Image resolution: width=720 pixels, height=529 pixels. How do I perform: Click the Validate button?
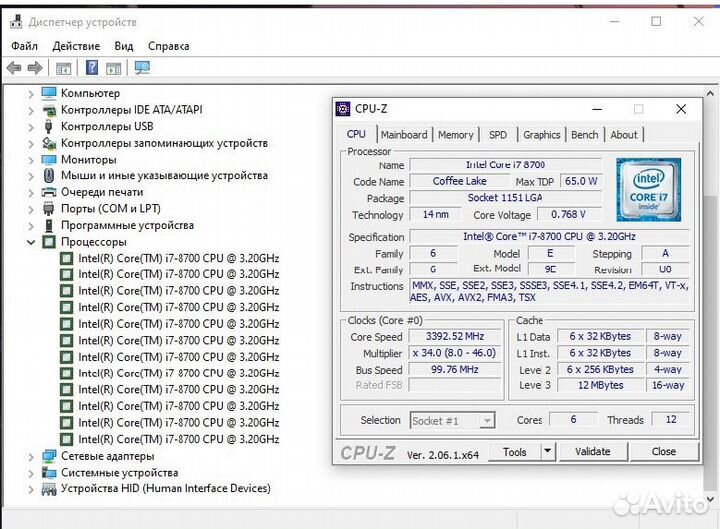pyautogui.click(x=592, y=452)
